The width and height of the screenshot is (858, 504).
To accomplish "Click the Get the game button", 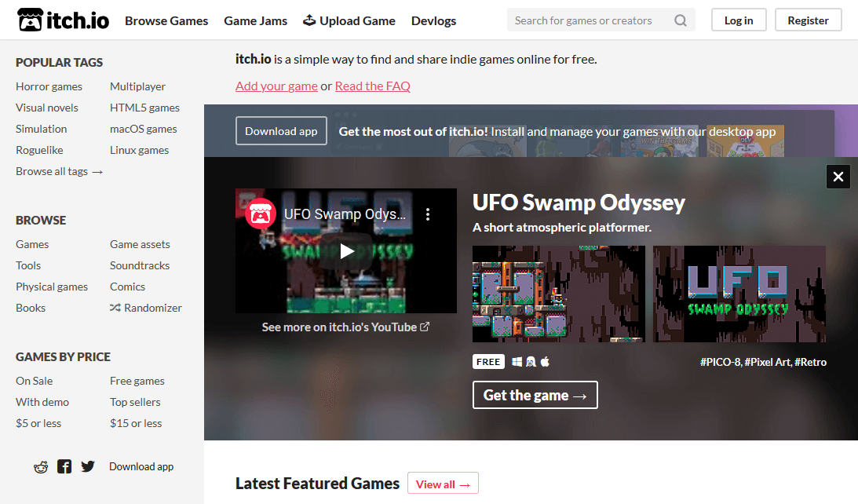I will point(535,395).
